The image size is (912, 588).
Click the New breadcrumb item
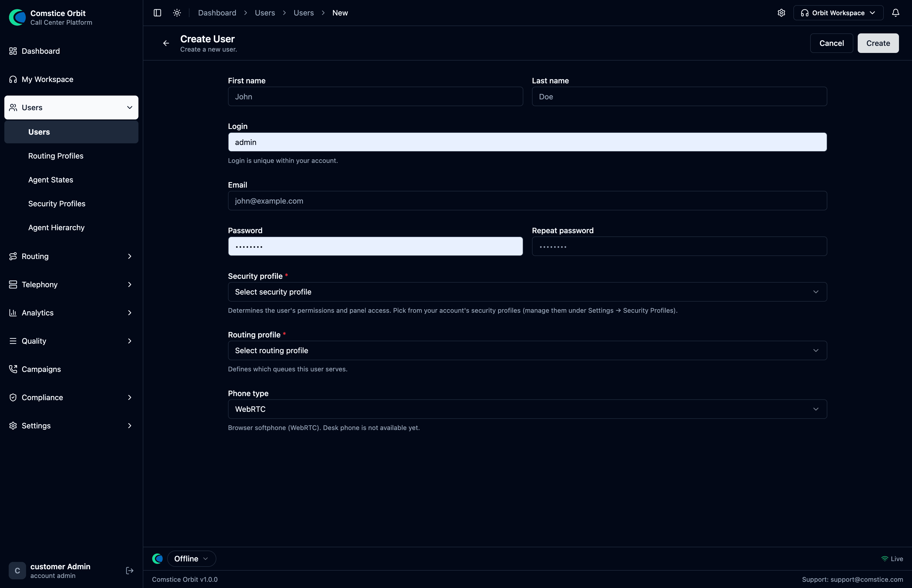point(340,12)
